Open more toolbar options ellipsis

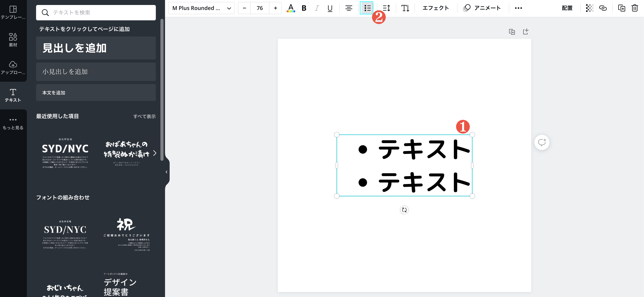518,8
